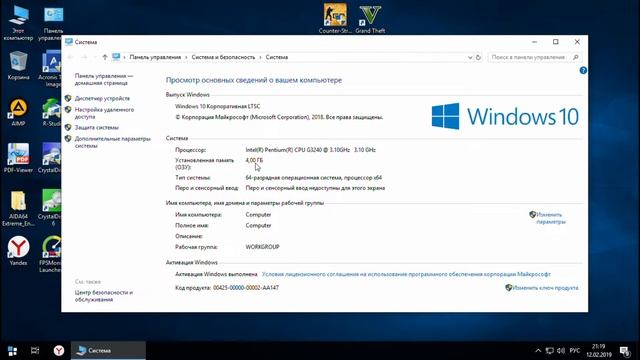Open Настройка удаленного доступа link

click(x=104, y=113)
